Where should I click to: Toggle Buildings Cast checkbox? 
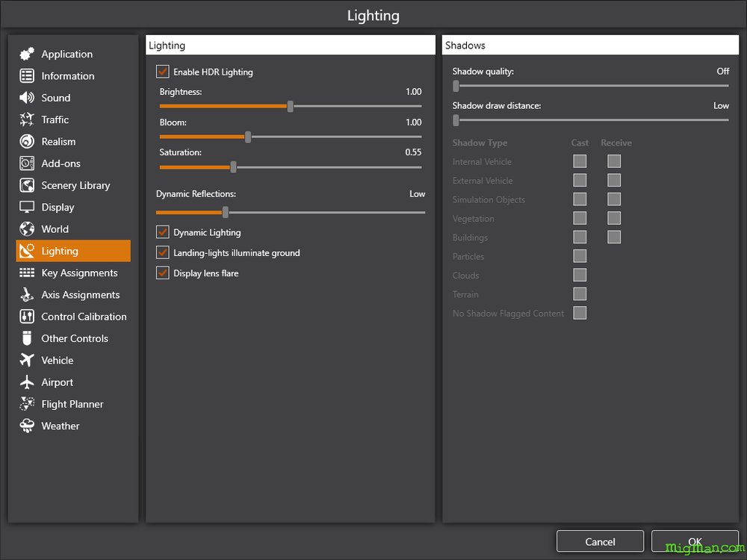tap(580, 237)
